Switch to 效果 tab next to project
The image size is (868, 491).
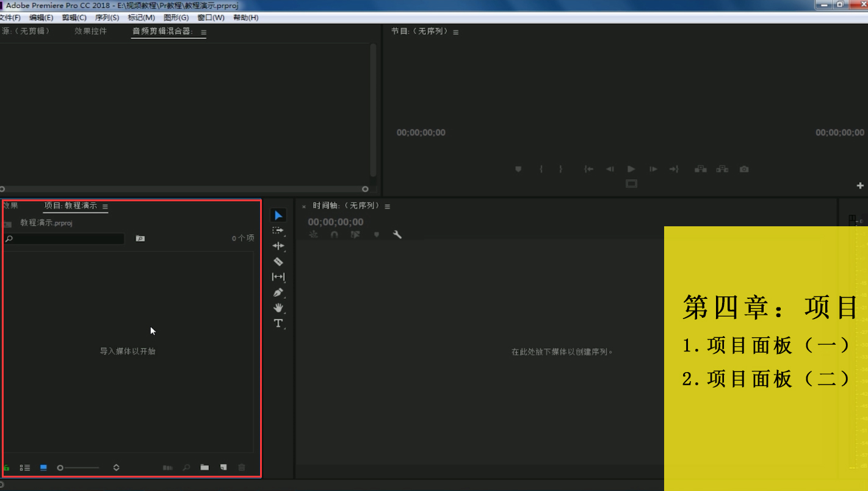click(x=10, y=206)
